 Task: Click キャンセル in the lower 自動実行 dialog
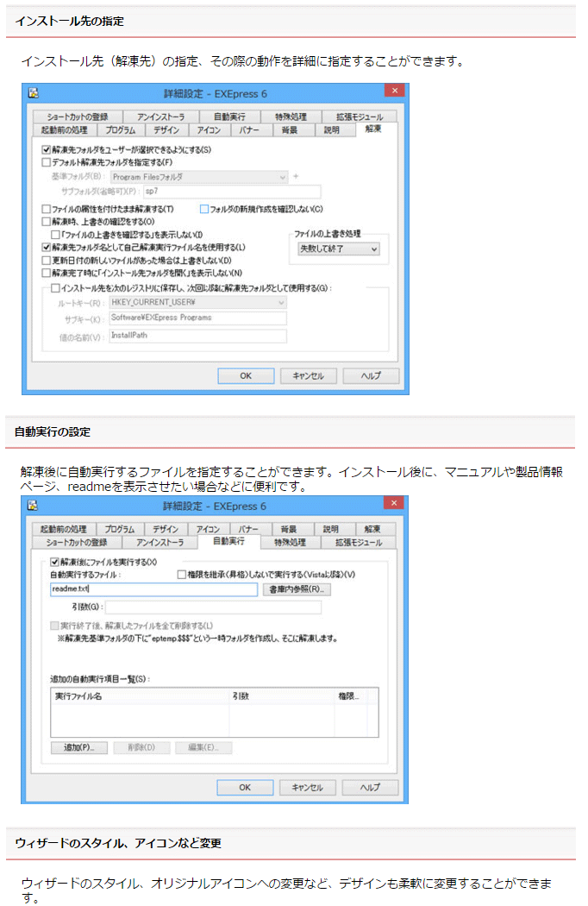[307, 787]
